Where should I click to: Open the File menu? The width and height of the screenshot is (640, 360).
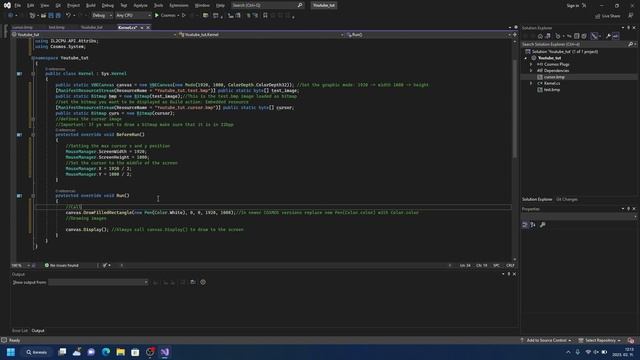[18, 5]
